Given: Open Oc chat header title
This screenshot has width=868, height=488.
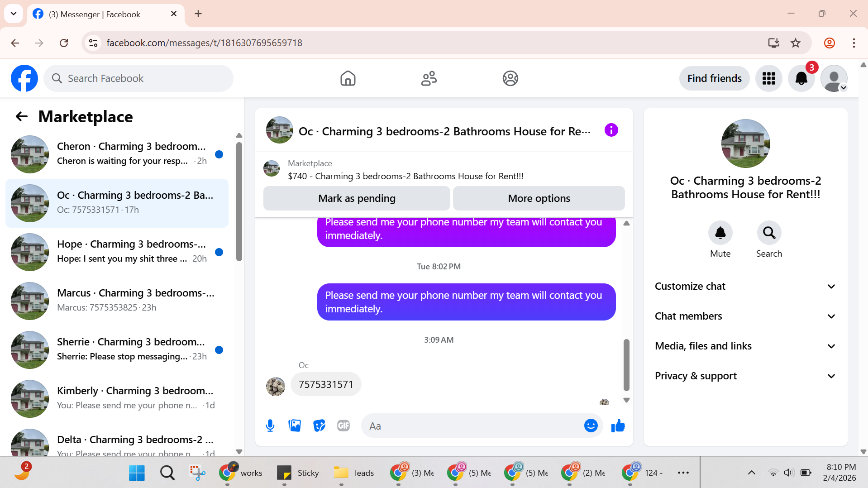Looking at the screenshot, I should coord(444,131).
